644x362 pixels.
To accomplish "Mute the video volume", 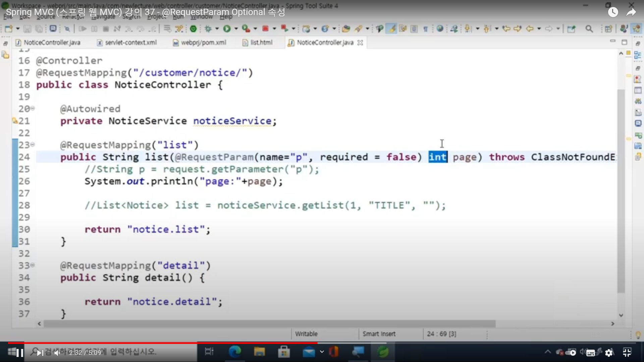I will tap(57, 353).
